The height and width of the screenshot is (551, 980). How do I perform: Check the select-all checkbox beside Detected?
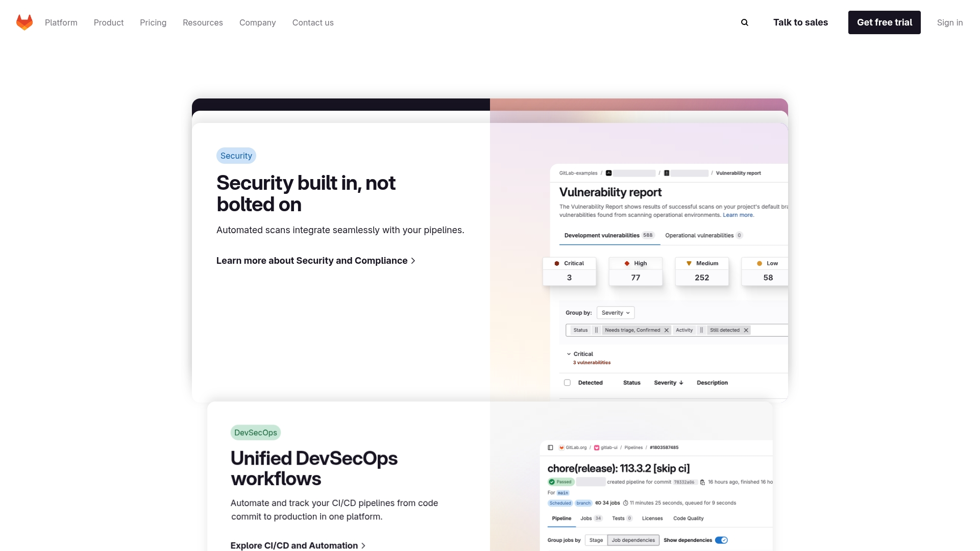click(567, 383)
